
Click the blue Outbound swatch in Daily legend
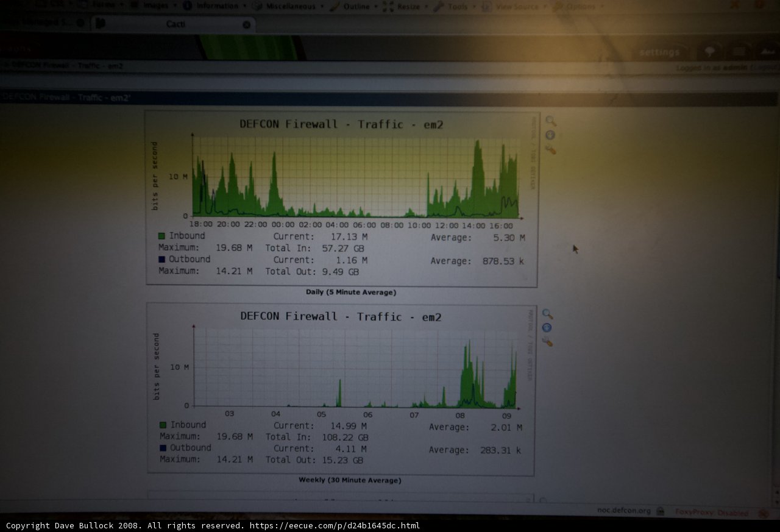pos(161,259)
